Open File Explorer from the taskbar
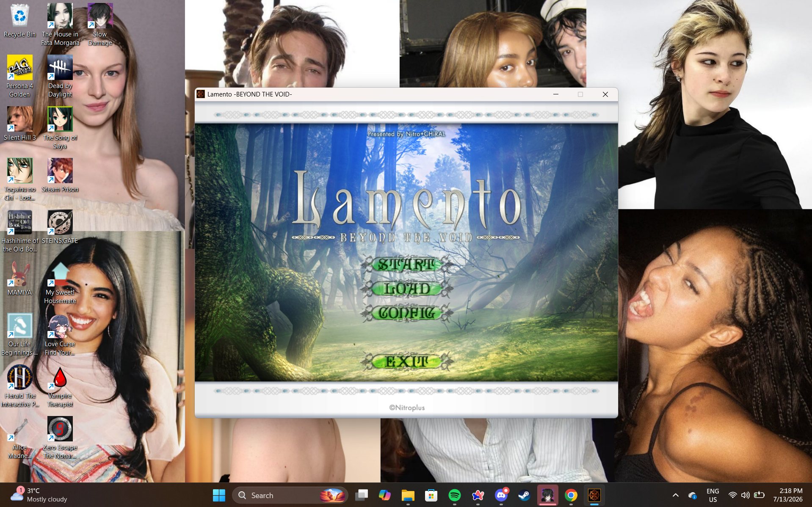812x507 pixels. pos(408,495)
